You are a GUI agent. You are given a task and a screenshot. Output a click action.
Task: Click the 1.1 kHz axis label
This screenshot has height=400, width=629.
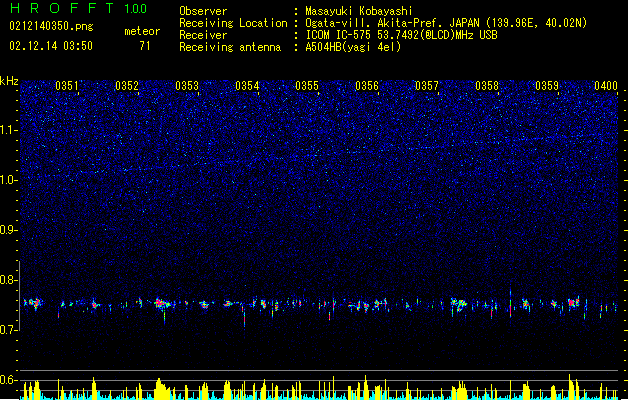(9, 130)
